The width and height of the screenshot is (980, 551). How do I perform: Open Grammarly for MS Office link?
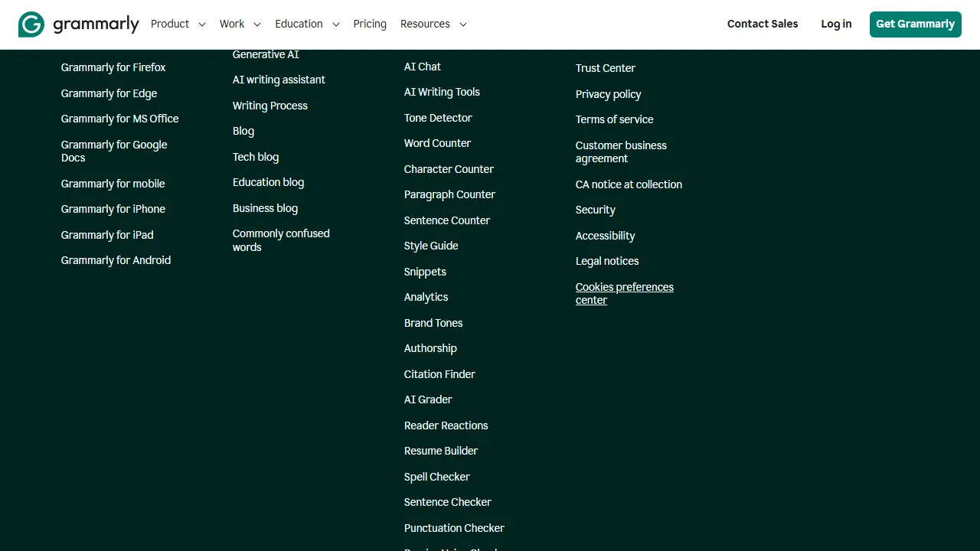(119, 119)
